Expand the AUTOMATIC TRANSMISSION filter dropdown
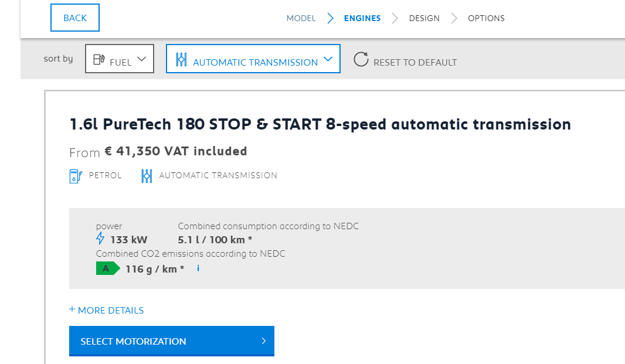This screenshot has width=625, height=364. pyautogui.click(x=253, y=59)
